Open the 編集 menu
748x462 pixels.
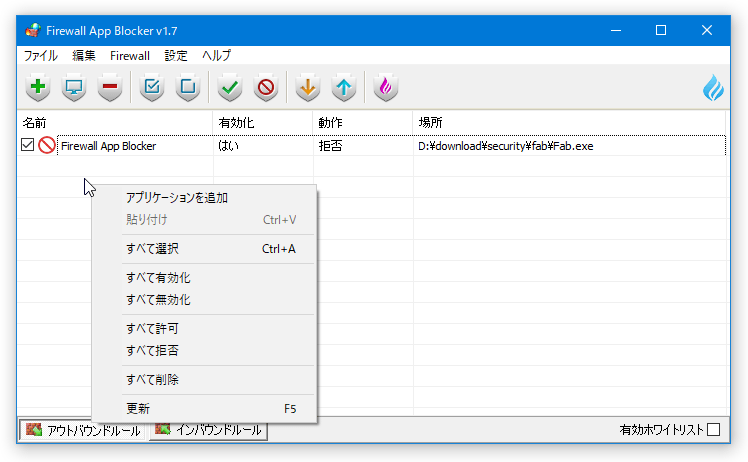click(x=84, y=55)
